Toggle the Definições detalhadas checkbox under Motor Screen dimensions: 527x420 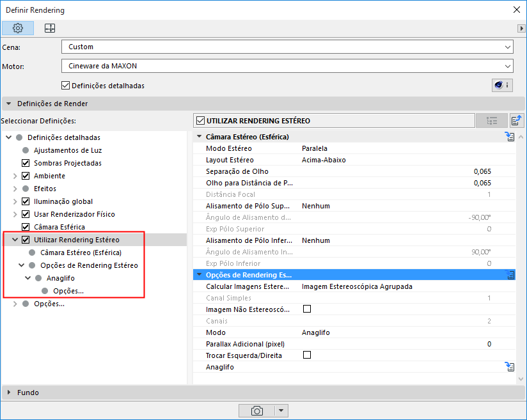point(65,86)
